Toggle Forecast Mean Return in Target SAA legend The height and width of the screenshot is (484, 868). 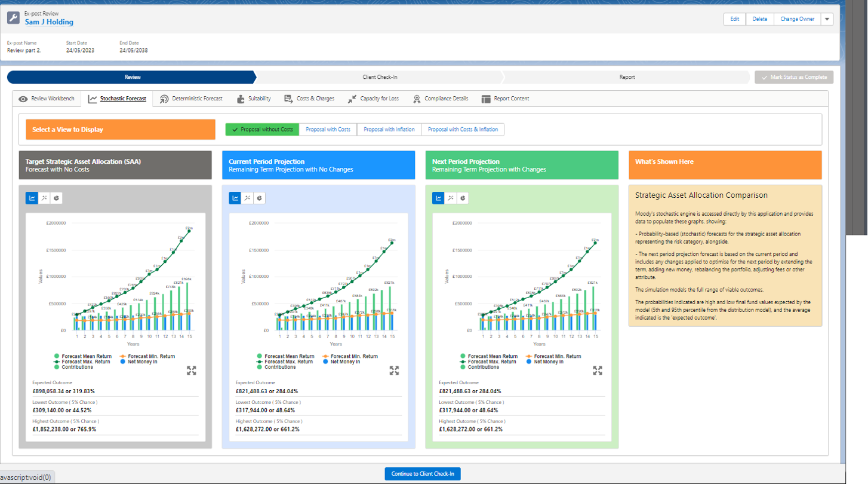(82, 356)
